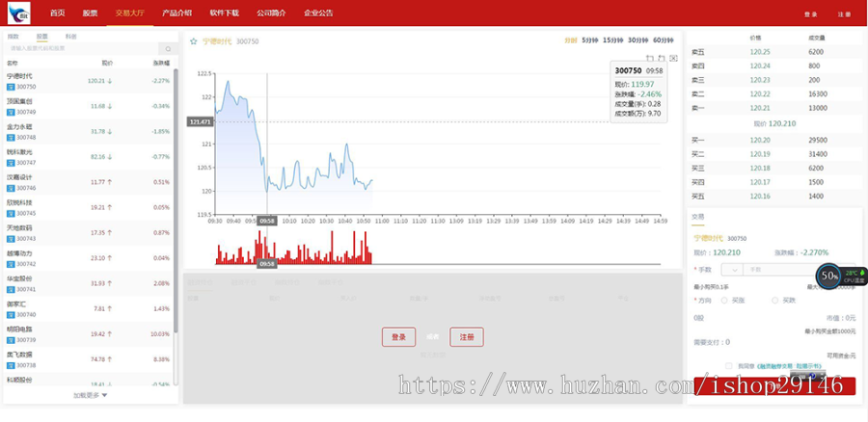868x422 pixels.
Task: Expand the list with 加载更多
Action: 90,395
